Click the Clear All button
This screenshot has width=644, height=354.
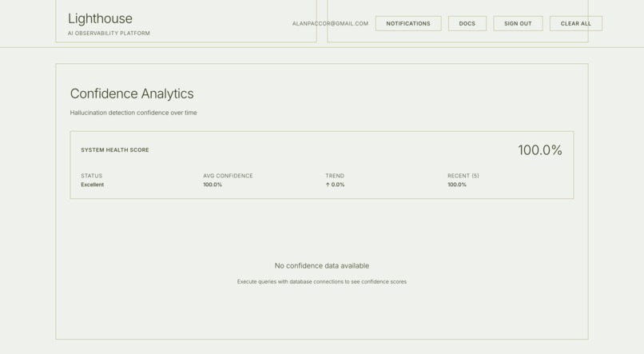pyautogui.click(x=576, y=23)
